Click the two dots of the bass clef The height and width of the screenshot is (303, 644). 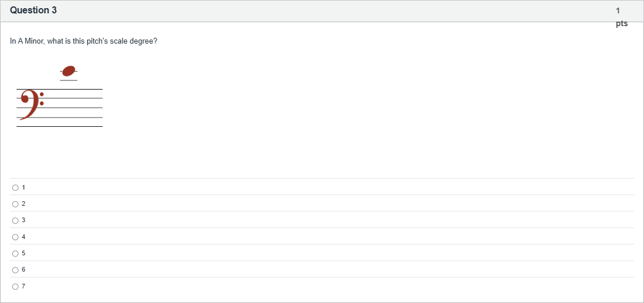(x=42, y=99)
